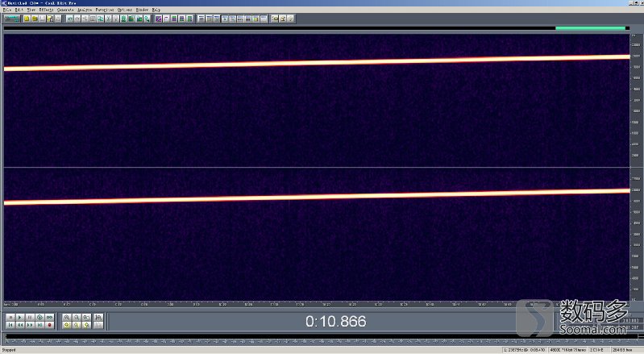This screenshot has height=354, width=644.
Task: Click the bright sweep line in right channel spectrogram
Action: tap(317, 197)
